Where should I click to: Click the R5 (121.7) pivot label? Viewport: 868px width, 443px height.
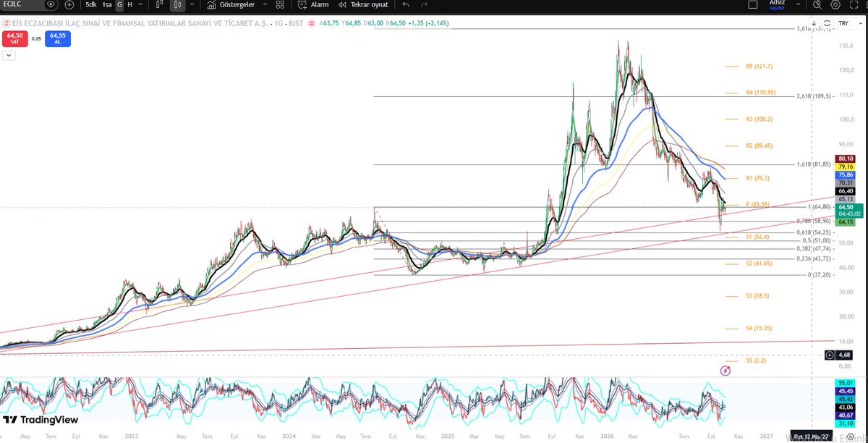tap(759, 66)
